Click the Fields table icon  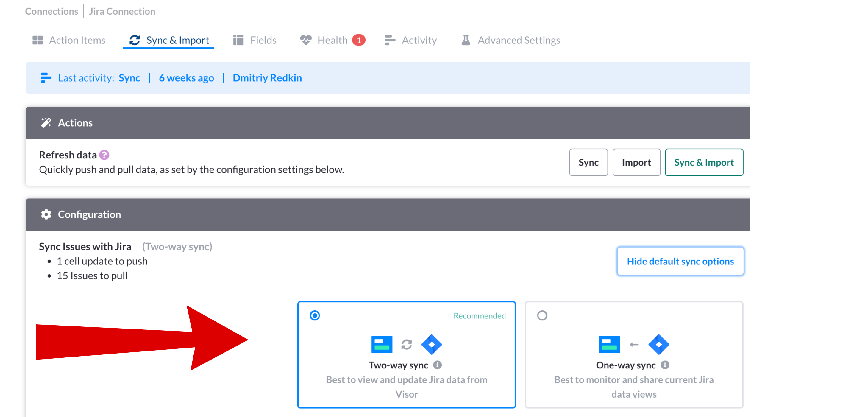[238, 40]
